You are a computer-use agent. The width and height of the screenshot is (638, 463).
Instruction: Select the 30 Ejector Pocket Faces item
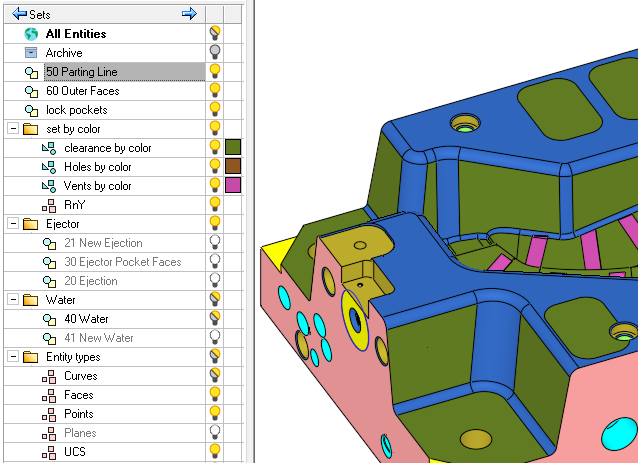point(122,262)
